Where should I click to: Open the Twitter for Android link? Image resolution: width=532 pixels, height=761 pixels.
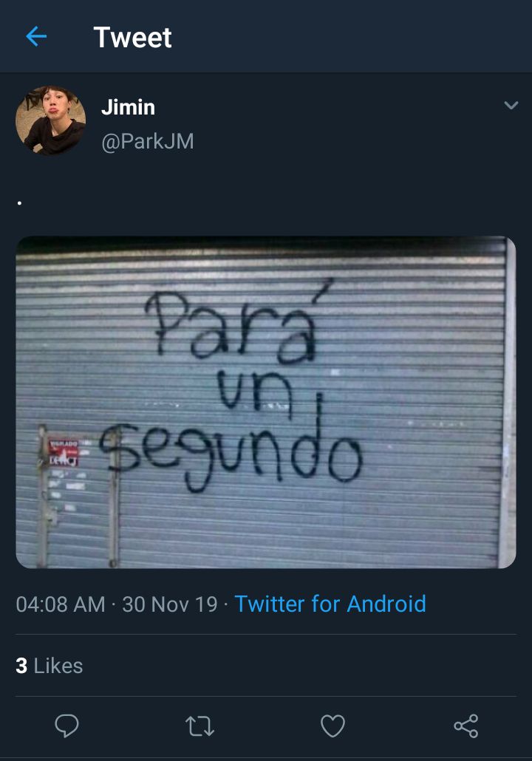(x=330, y=604)
